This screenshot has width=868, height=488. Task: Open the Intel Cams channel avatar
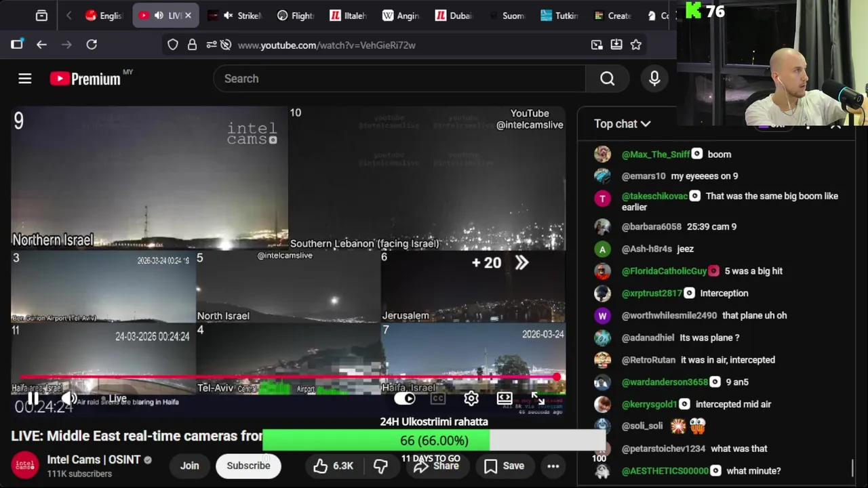(25, 466)
